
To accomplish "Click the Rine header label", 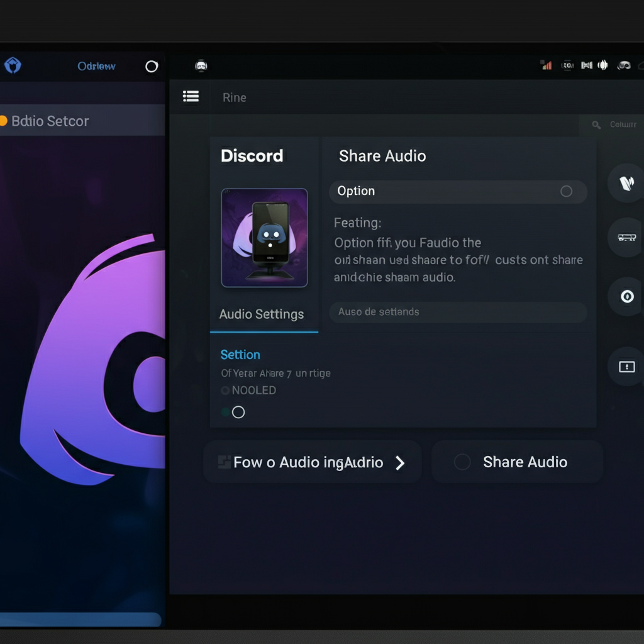I will 235,97.
